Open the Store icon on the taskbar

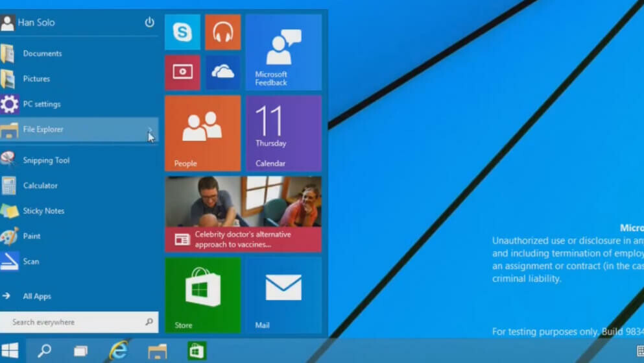pyautogui.click(x=197, y=351)
